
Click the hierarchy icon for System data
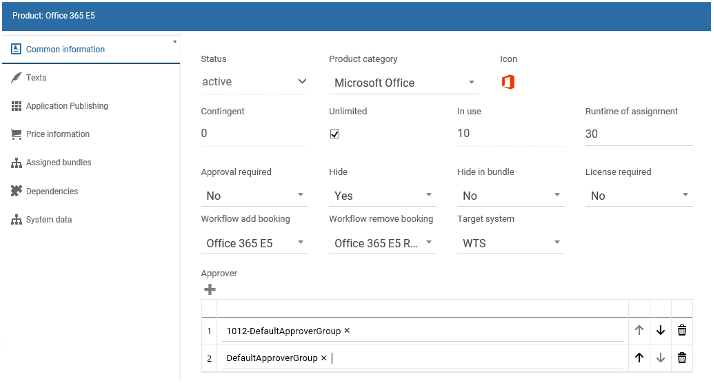(16, 220)
